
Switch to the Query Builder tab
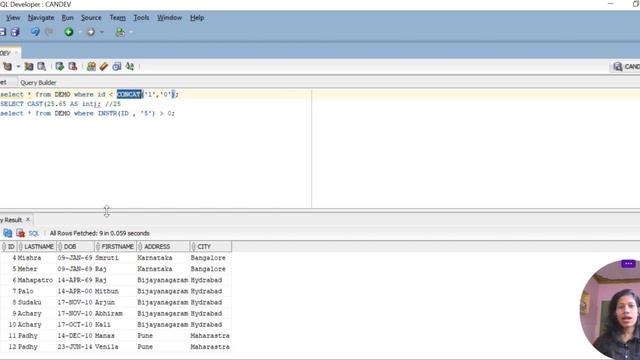pos(38,82)
